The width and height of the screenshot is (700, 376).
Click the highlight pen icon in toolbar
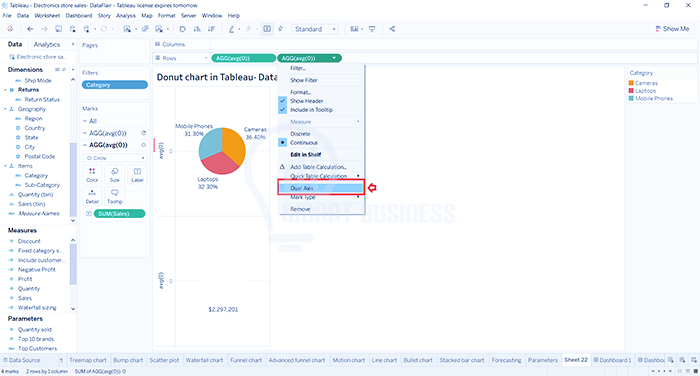tap(231, 29)
